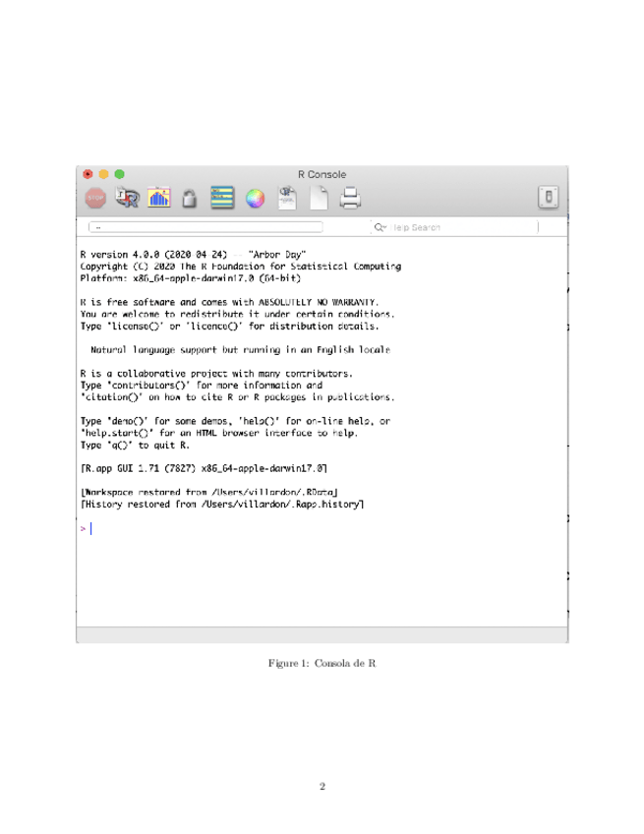Zoom the R Console with green button
The height and width of the screenshot is (834, 644).
(x=120, y=174)
